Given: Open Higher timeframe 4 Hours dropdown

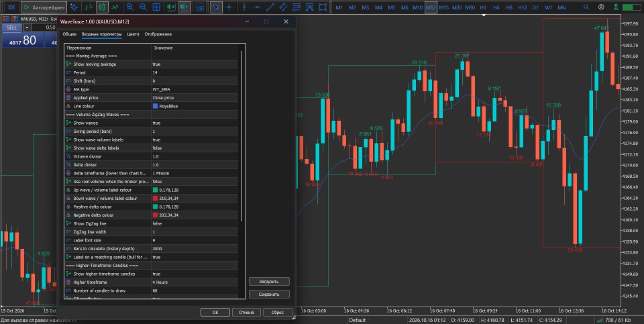Looking at the screenshot, I should pyautogui.click(x=195, y=282).
